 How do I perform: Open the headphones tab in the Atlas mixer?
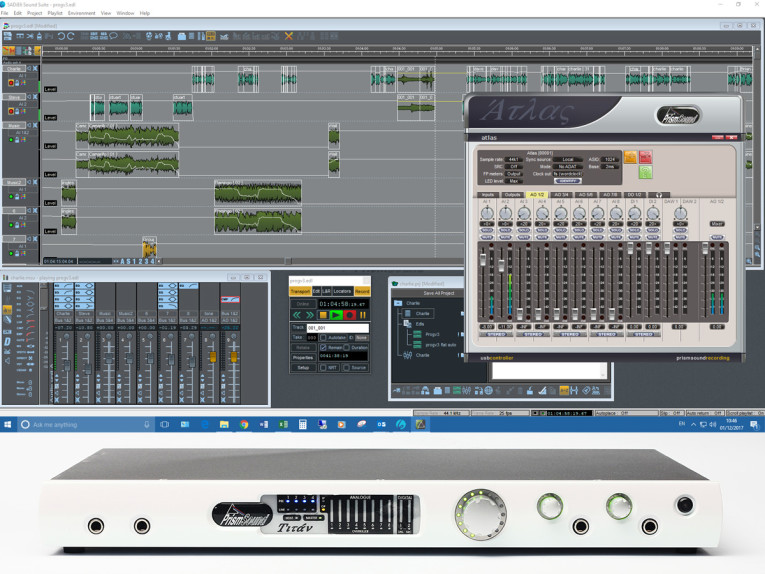tap(659, 195)
